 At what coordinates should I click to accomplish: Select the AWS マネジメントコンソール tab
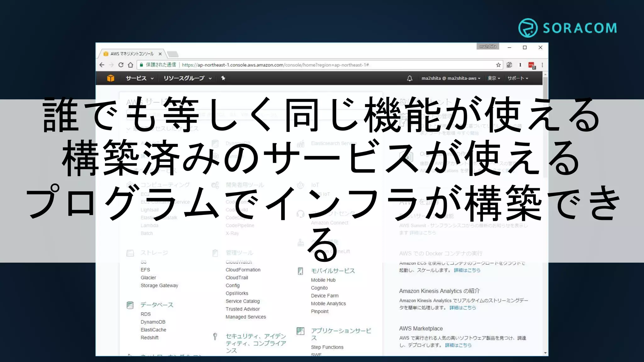(x=132, y=54)
